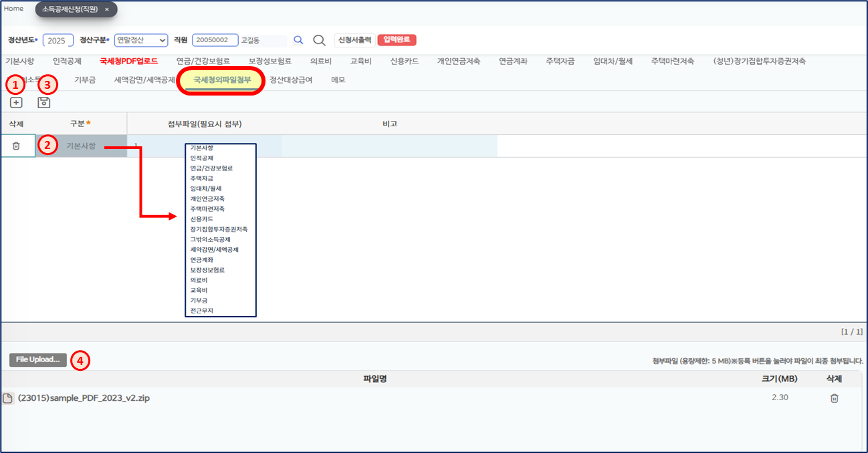Click the File Upload... button
The height and width of the screenshot is (453, 868).
pos(38,359)
